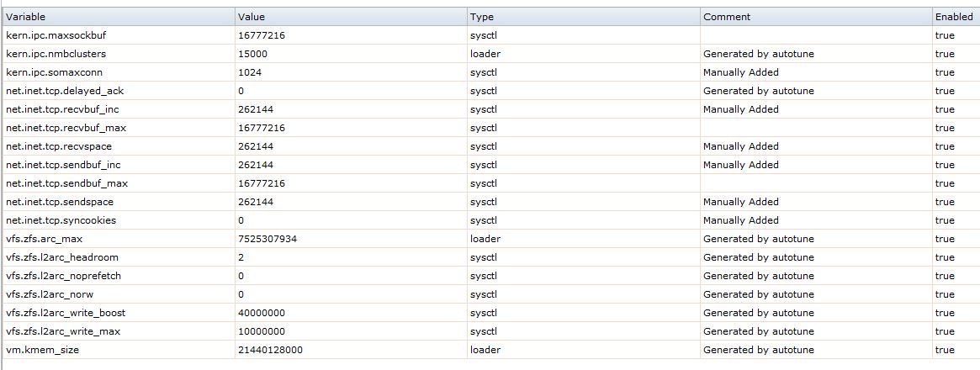Select the vfs.zfs.l2arc_norw variable
Image resolution: width=980 pixels, height=370 pixels.
point(50,294)
